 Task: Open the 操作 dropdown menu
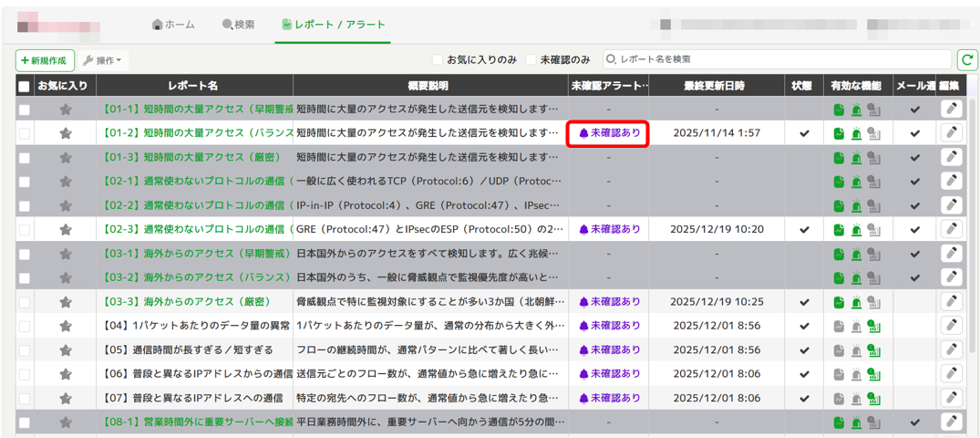point(102,60)
